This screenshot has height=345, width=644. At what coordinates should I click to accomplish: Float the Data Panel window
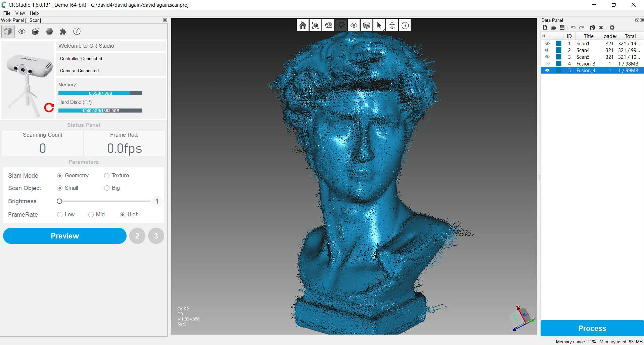click(637, 20)
